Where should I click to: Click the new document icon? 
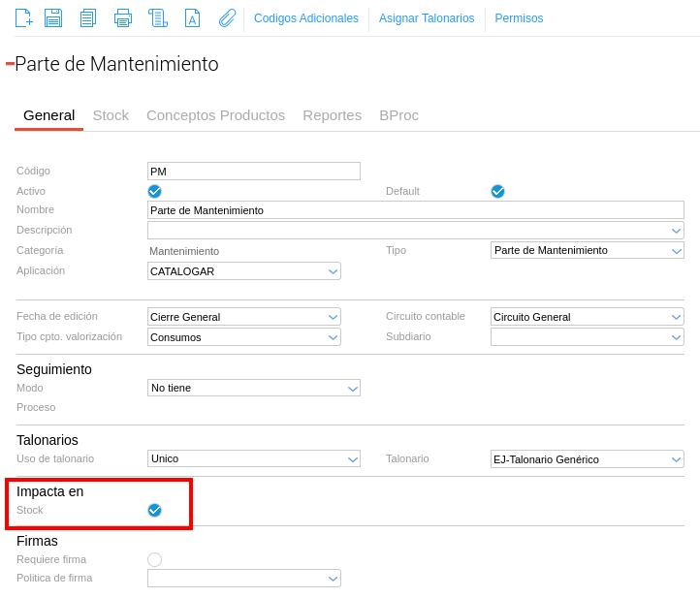coord(24,18)
